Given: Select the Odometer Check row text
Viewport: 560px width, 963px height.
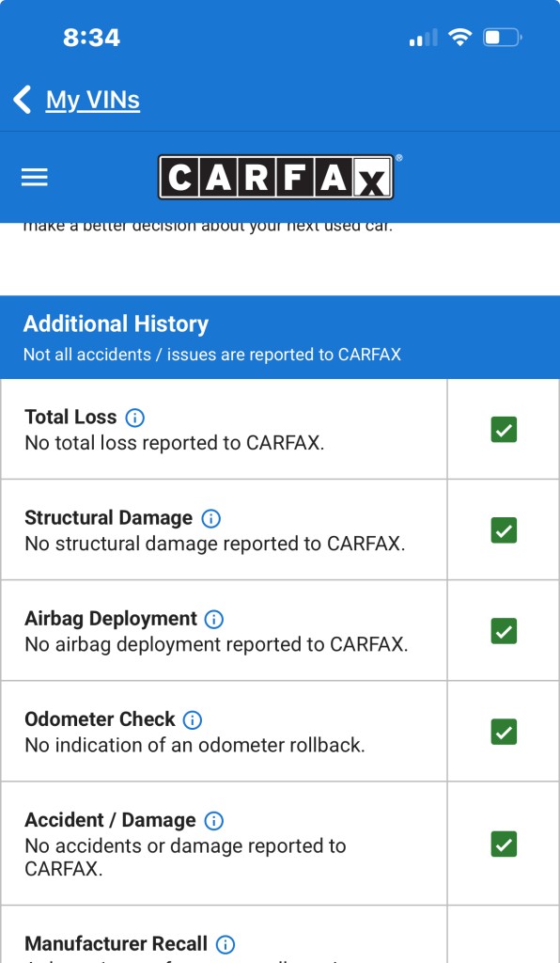Looking at the screenshot, I should point(194,732).
